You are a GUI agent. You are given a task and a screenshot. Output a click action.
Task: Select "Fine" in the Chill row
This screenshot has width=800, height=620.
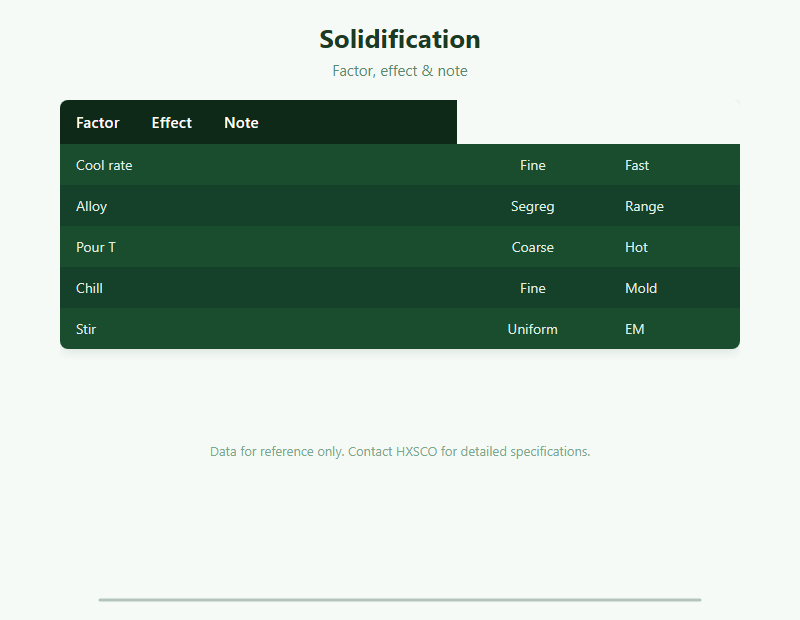coord(533,288)
